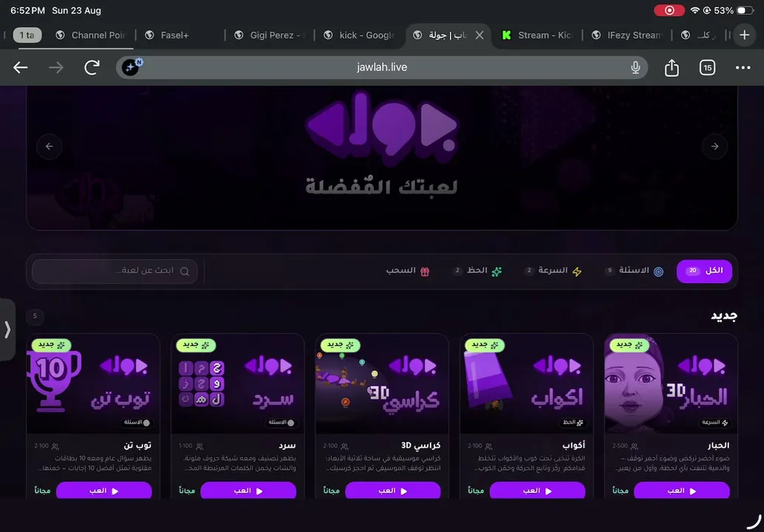Click the جديد badge on توب تن card
This screenshot has width=764, height=532.
point(51,345)
